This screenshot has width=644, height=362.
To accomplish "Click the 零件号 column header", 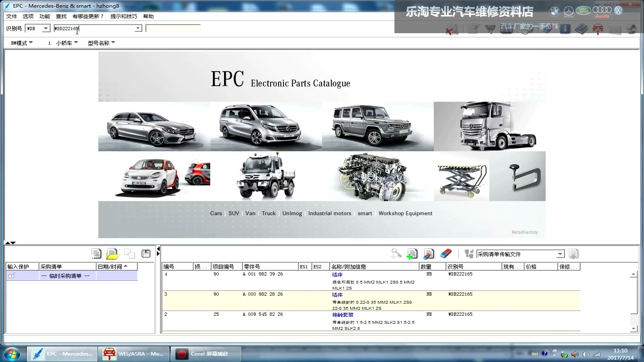I will [270, 266].
